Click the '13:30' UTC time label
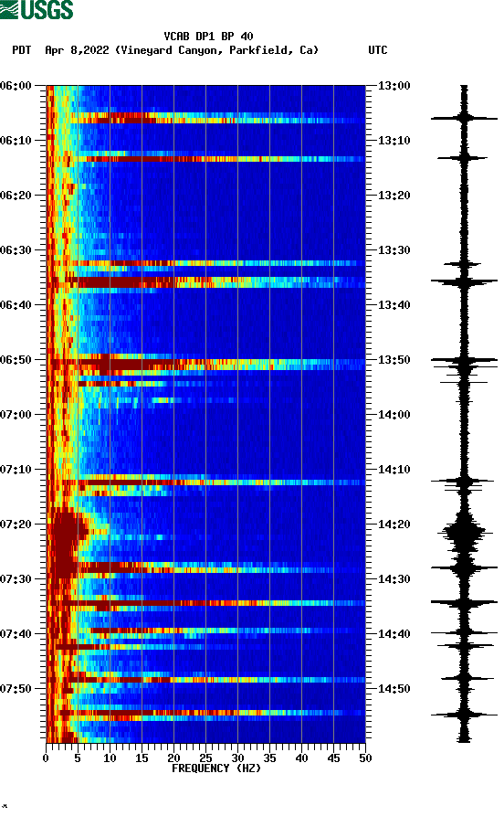504x816 pixels. click(394, 249)
